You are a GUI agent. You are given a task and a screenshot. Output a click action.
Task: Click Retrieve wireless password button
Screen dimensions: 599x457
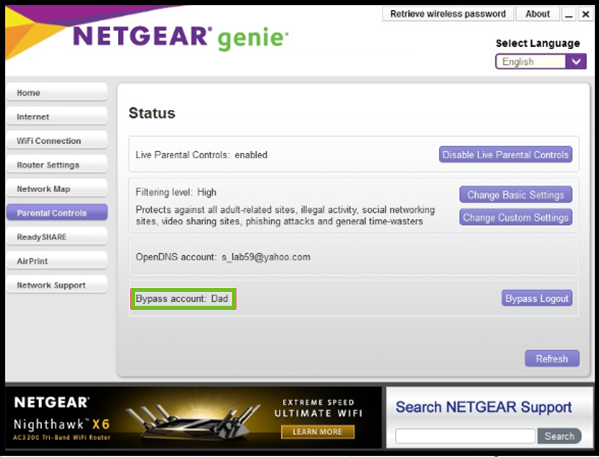click(448, 14)
